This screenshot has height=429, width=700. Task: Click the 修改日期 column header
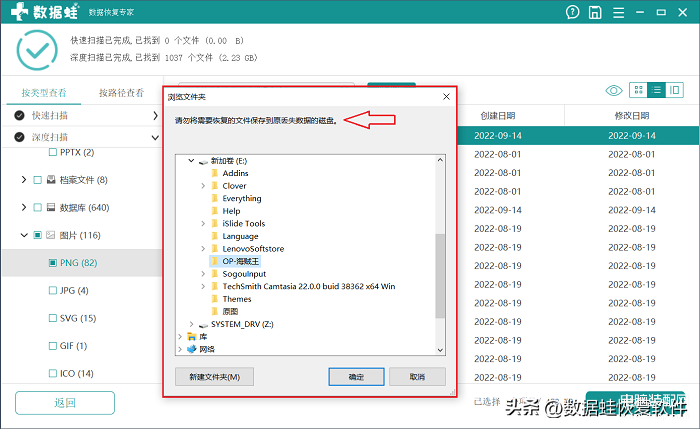pyautogui.click(x=632, y=116)
